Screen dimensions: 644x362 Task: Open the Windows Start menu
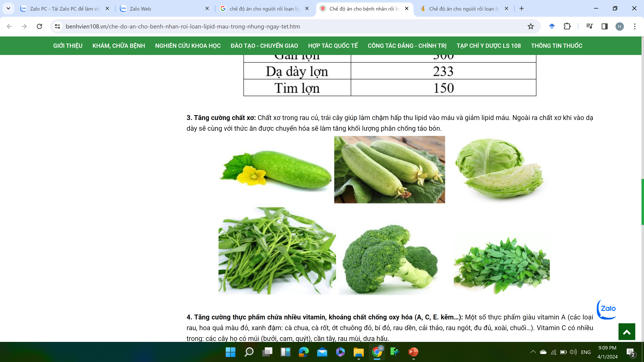pyautogui.click(x=230, y=352)
